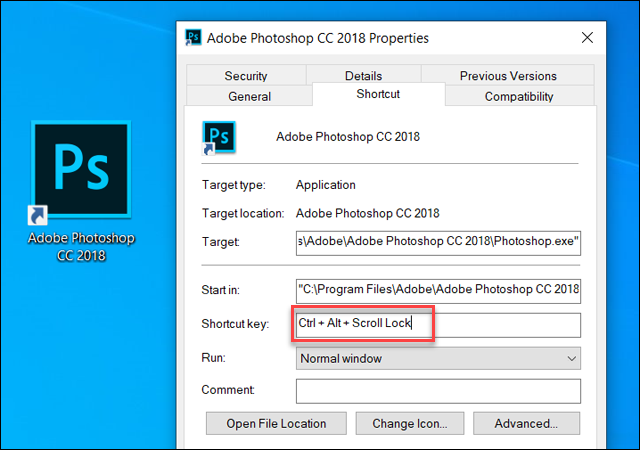Click in the Target path field

[x=438, y=242]
